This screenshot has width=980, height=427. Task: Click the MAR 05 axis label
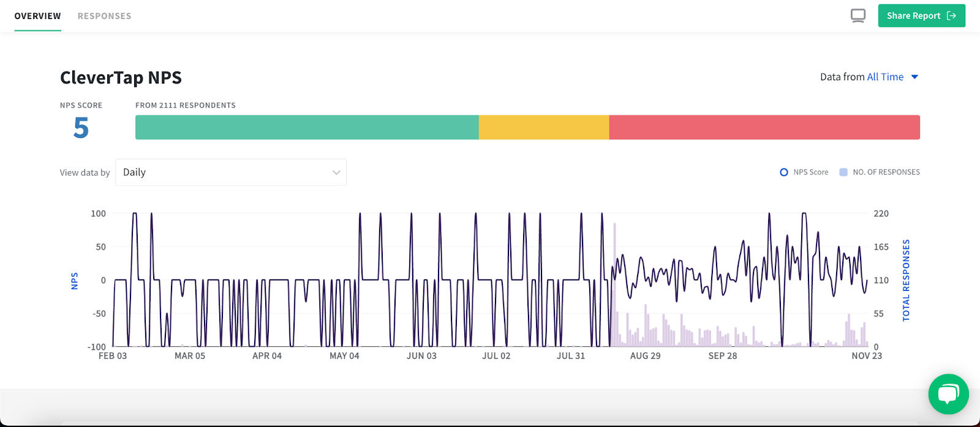click(x=190, y=356)
